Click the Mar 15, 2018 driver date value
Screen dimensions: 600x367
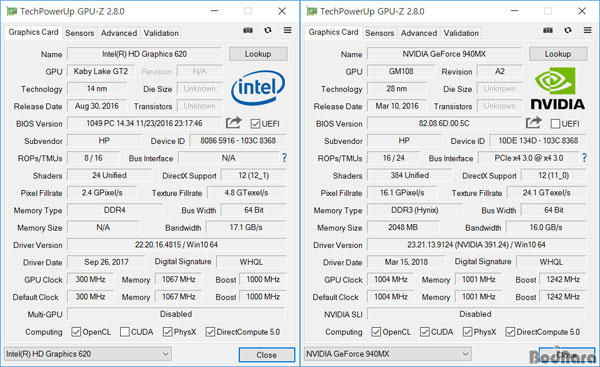tap(406, 262)
